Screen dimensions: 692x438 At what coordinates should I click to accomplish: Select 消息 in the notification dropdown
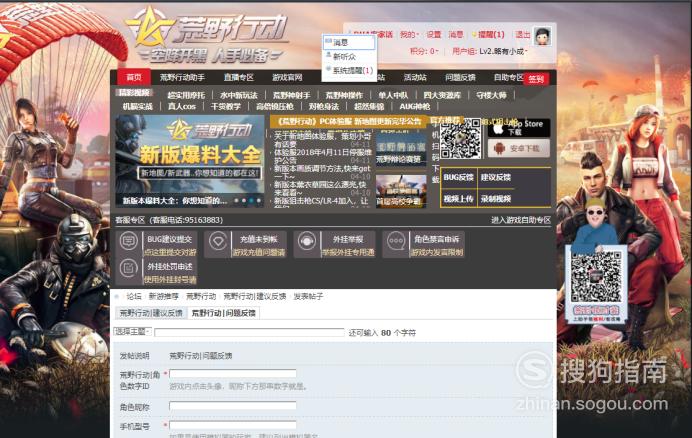point(349,43)
